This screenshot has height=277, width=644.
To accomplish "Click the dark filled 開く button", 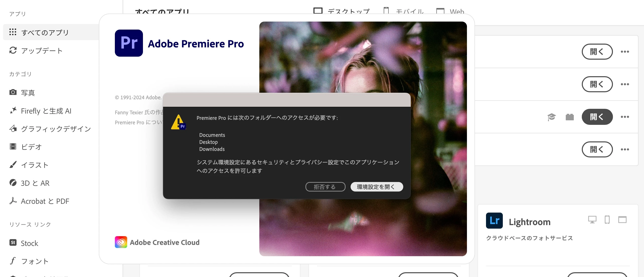I will tap(597, 117).
